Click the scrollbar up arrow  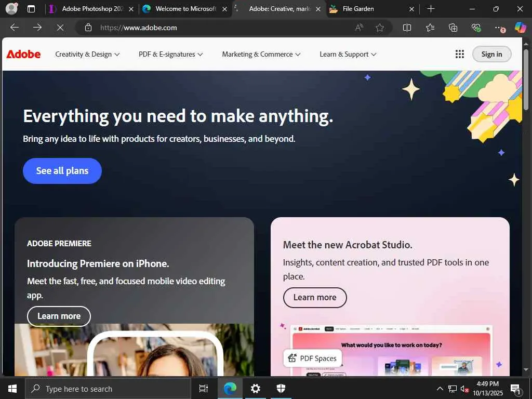coord(526,44)
